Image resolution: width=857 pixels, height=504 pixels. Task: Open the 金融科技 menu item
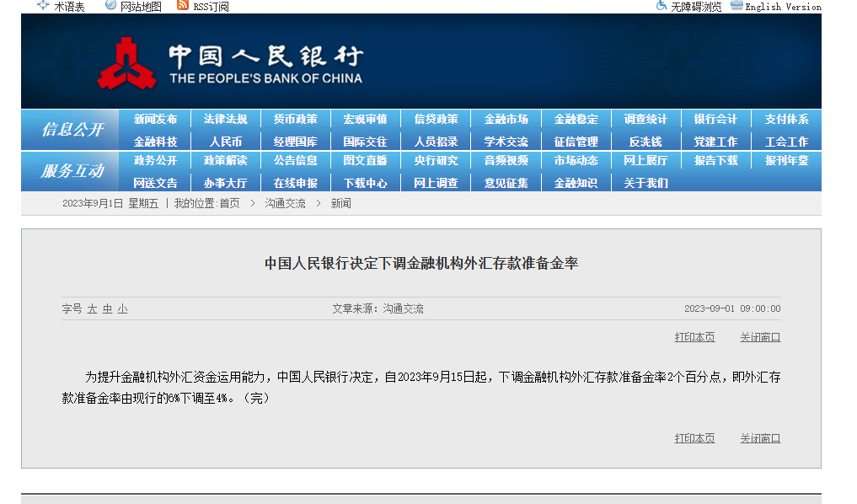click(156, 142)
